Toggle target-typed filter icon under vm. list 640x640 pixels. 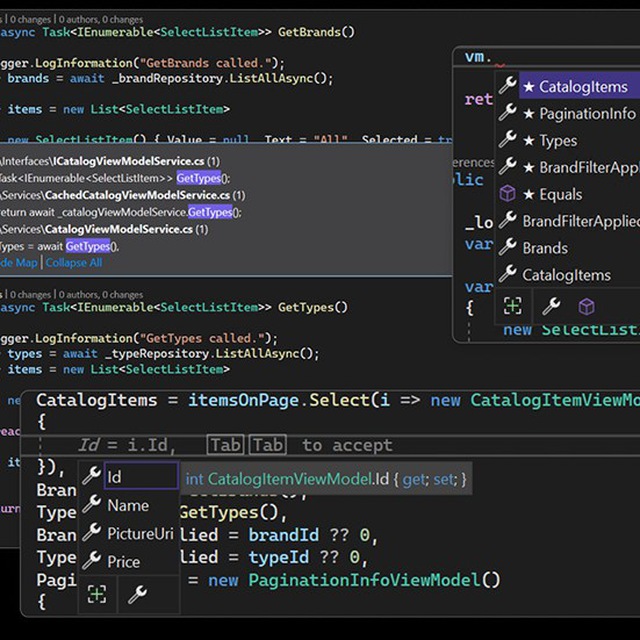[x=513, y=306]
